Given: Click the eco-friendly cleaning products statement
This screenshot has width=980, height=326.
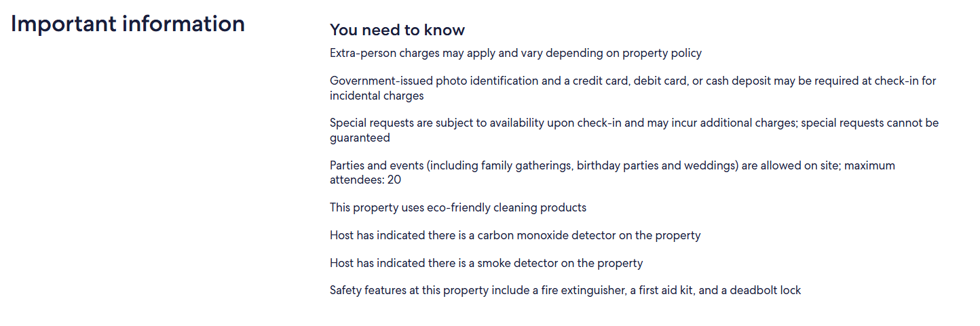Looking at the screenshot, I should [x=458, y=207].
